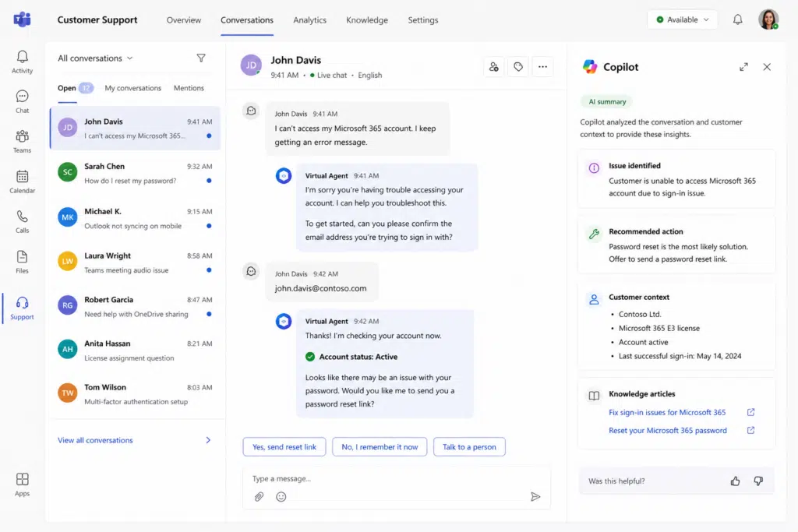798x532 pixels.
Task: Show the Mentions tab
Action: [189, 88]
